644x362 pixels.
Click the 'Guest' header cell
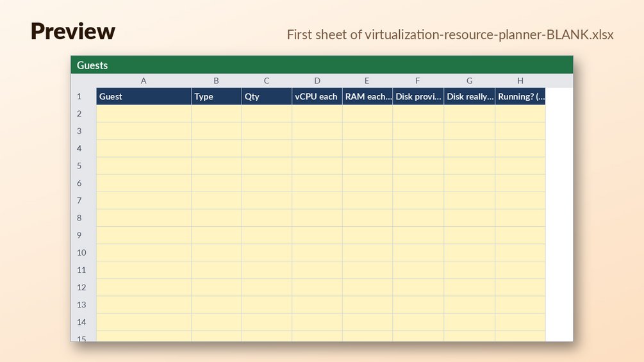[x=144, y=97]
